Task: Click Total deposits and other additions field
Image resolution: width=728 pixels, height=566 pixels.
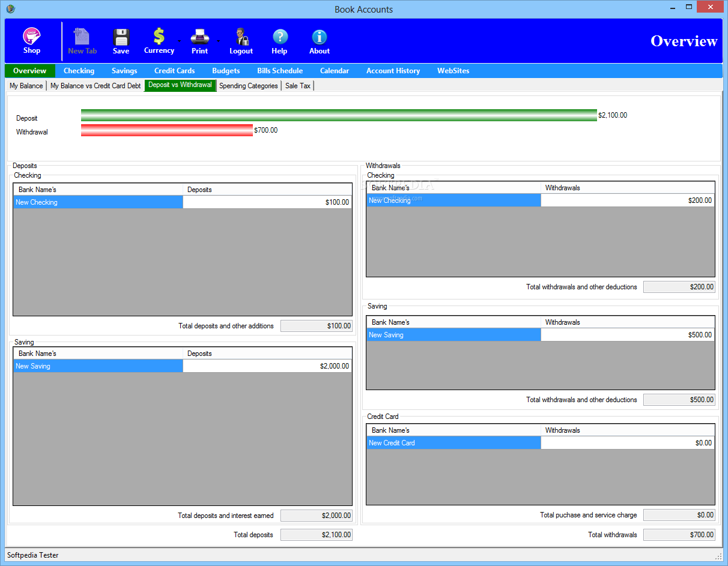Action: coord(317,326)
